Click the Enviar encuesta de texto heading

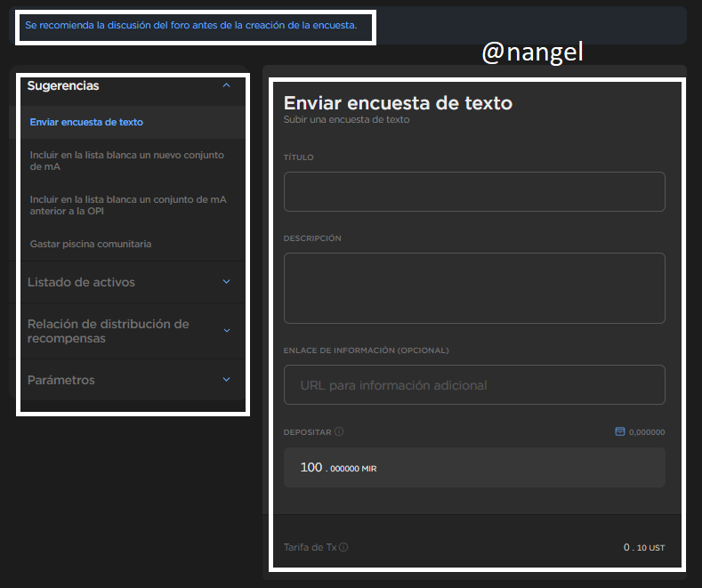398,103
